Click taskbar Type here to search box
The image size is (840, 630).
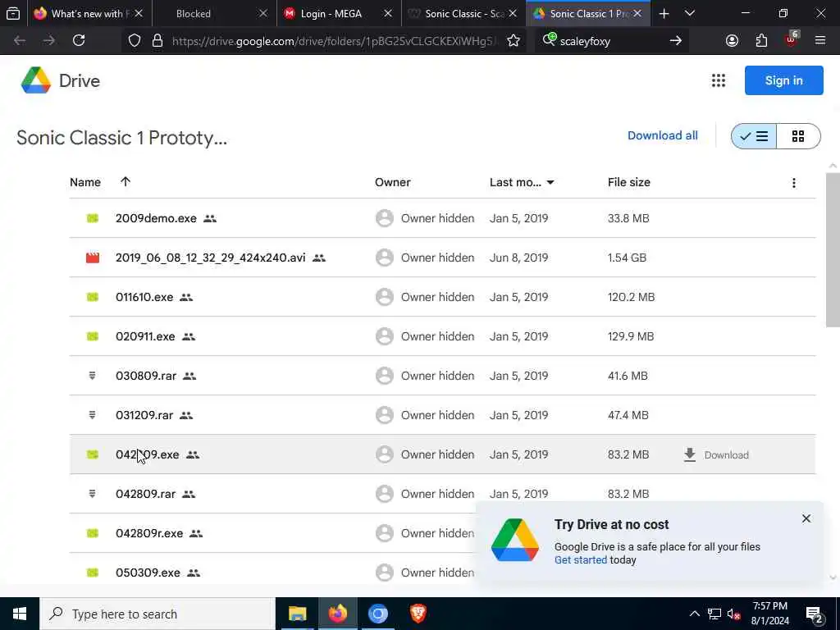pyautogui.click(x=157, y=614)
